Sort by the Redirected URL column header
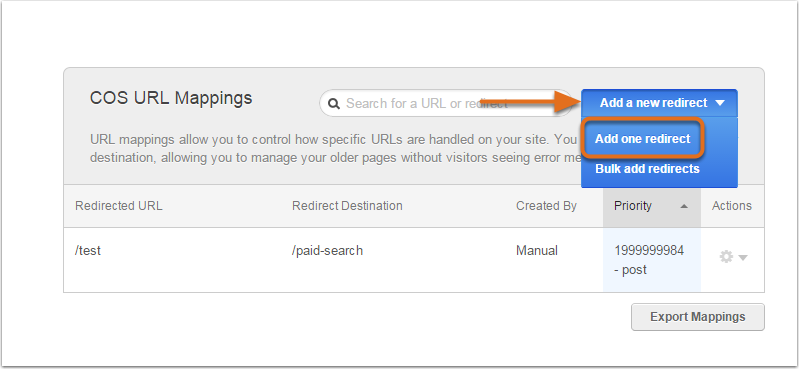This screenshot has width=799, height=369. (x=119, y=206)
